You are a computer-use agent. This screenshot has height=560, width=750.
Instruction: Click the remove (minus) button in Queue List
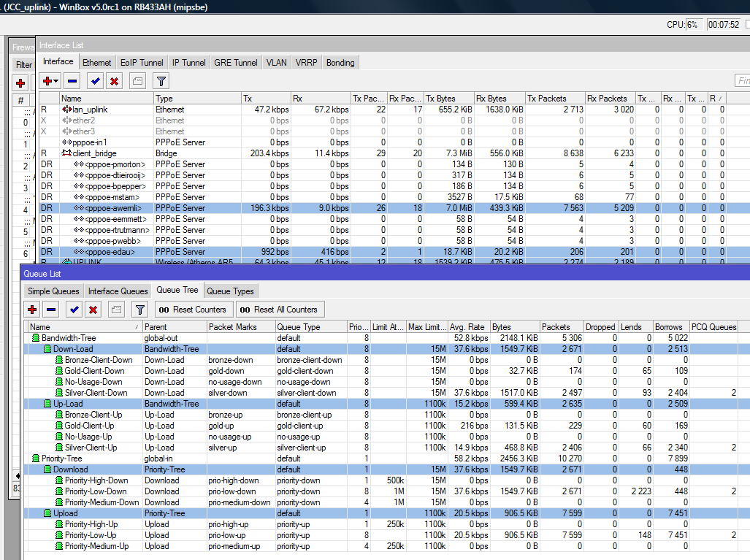(x=51, y=310)
